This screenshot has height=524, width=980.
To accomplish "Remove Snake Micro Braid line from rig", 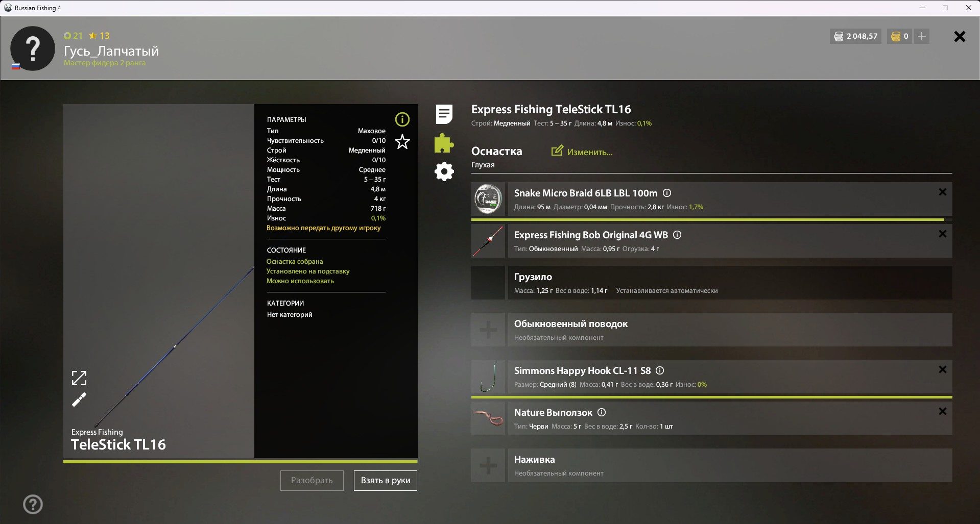I will tap(943, 192).
